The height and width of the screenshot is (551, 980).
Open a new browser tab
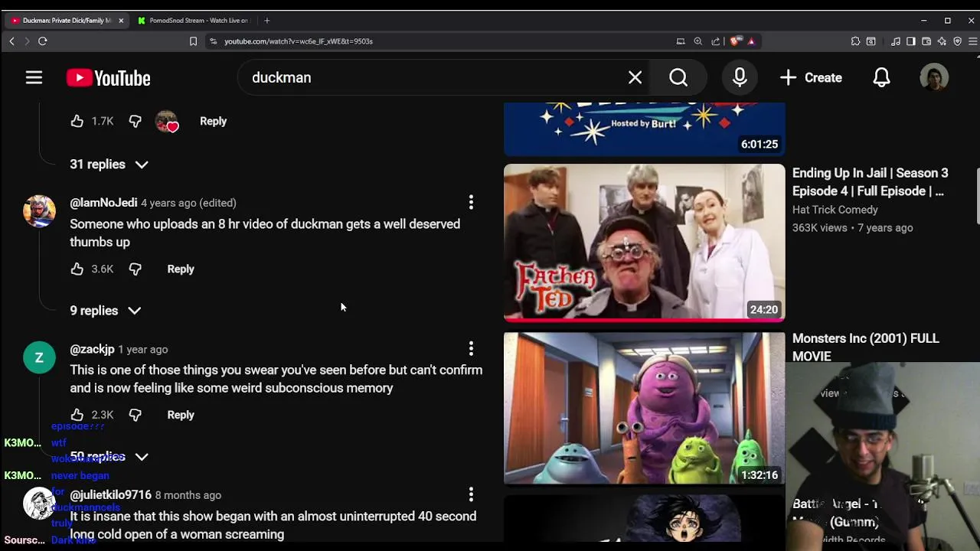[x=266, y=21]
